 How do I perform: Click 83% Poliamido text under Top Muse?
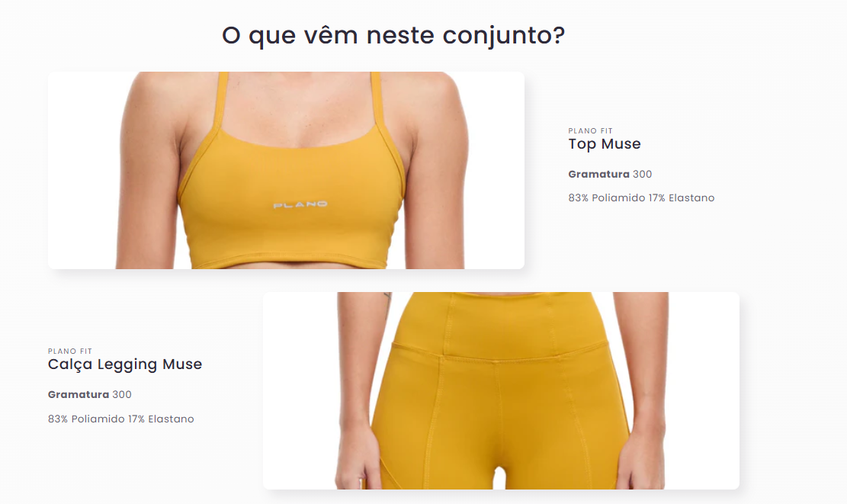pyautogui.click(x=607, y=198)
